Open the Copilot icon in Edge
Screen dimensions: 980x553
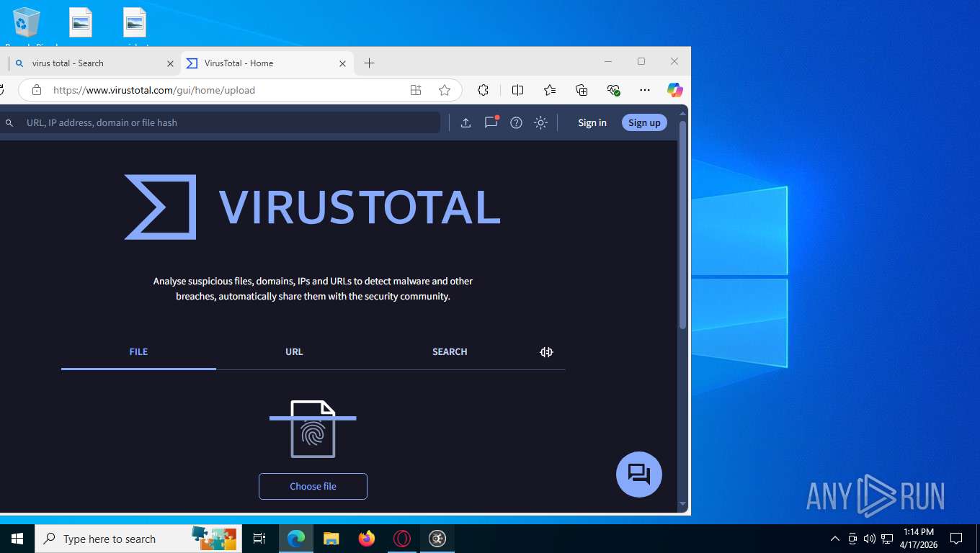click(674, 90)
